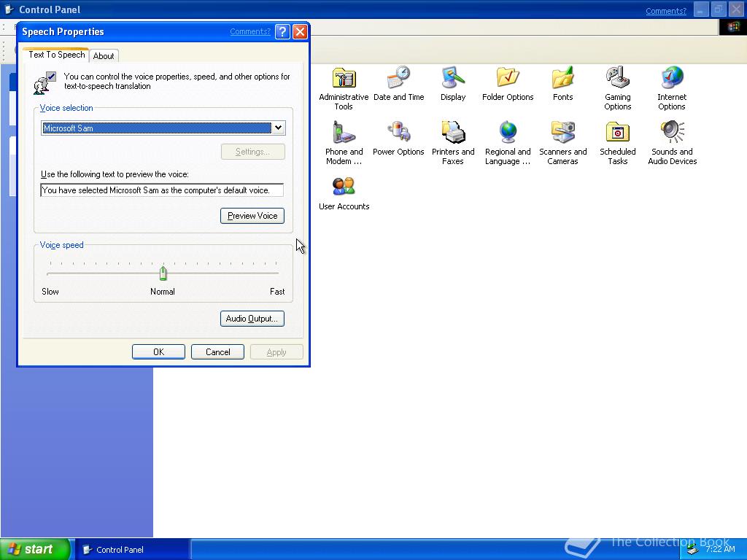747x560 pixels.
Task: Open Folder Options icon
Action: click(508, 84)
